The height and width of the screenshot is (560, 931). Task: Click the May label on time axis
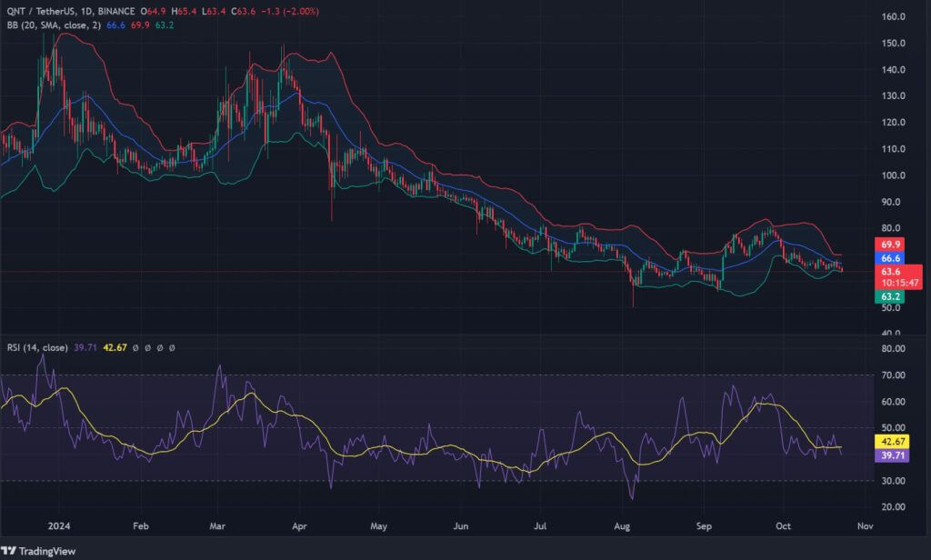pos(378,525)
